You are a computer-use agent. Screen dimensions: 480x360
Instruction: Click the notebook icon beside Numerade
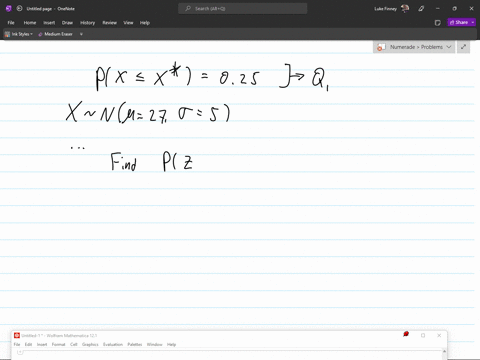pos(381,47)
